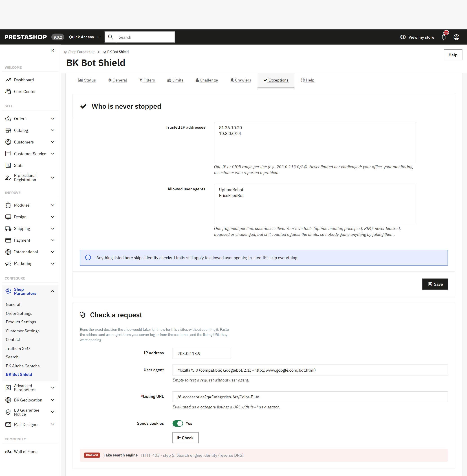Expand the Mail Designer chevron
This screenshot has width=467, height=476.
53,425
